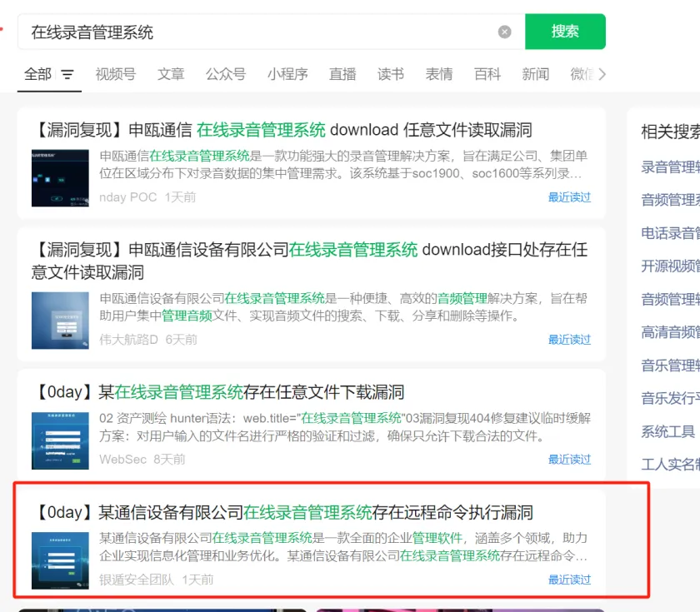Screen dimensions: 700x612
Task: Switch to the 公众号 tab
Action: (x=226, y=74)
